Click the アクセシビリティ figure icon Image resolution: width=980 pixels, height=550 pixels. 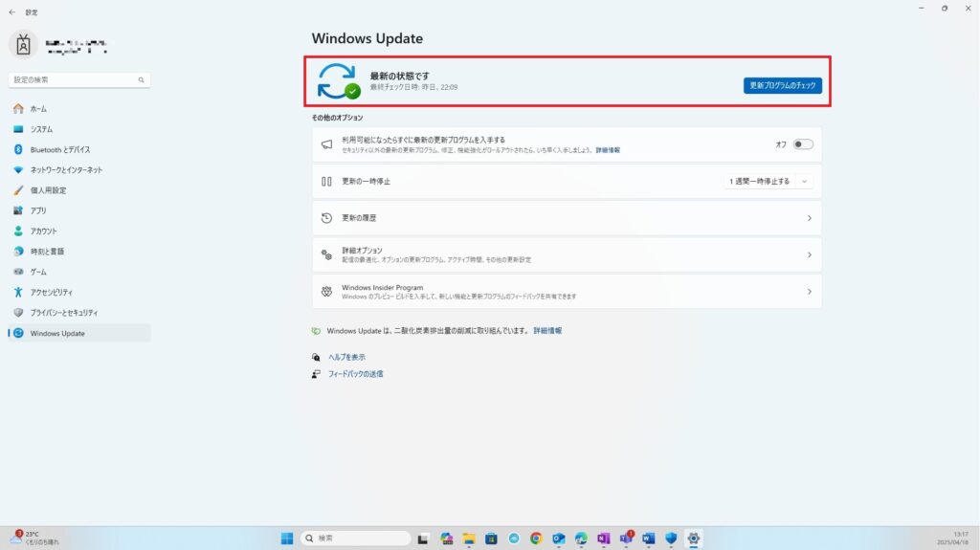(18, 292)
